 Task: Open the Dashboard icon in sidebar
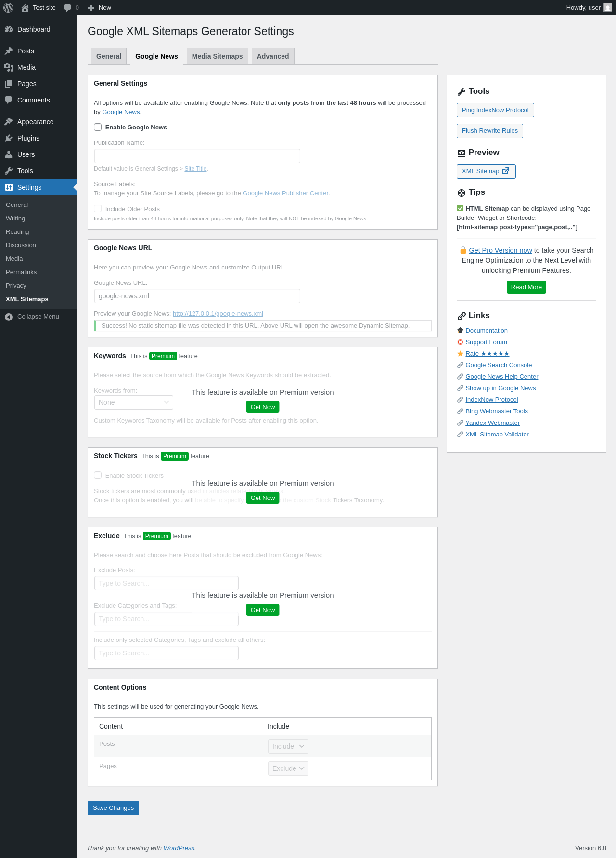pyautogui.click(x=9, y=29)
